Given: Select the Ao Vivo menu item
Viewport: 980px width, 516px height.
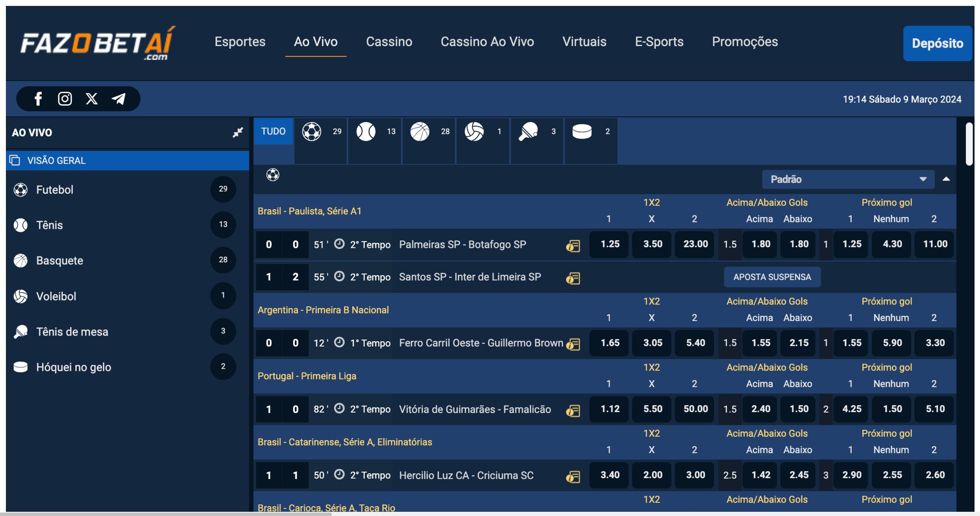Looking at the screenshot, I should [x=316, y=41].
